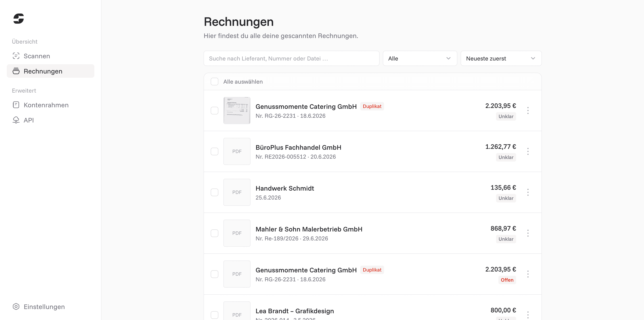This screenshot has height=320, width=644.
Task: Click the amount '800,00 €'
Action: [x=503, y=310]
